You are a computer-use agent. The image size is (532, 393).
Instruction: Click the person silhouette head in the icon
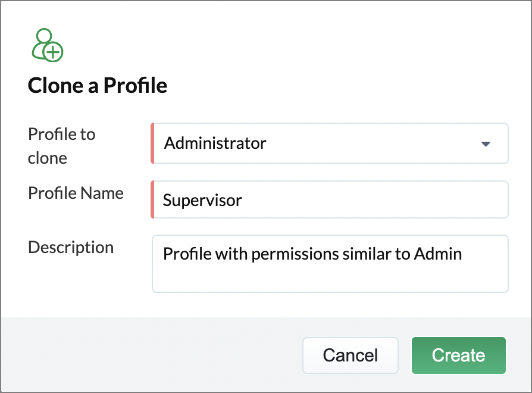point(44,36)
